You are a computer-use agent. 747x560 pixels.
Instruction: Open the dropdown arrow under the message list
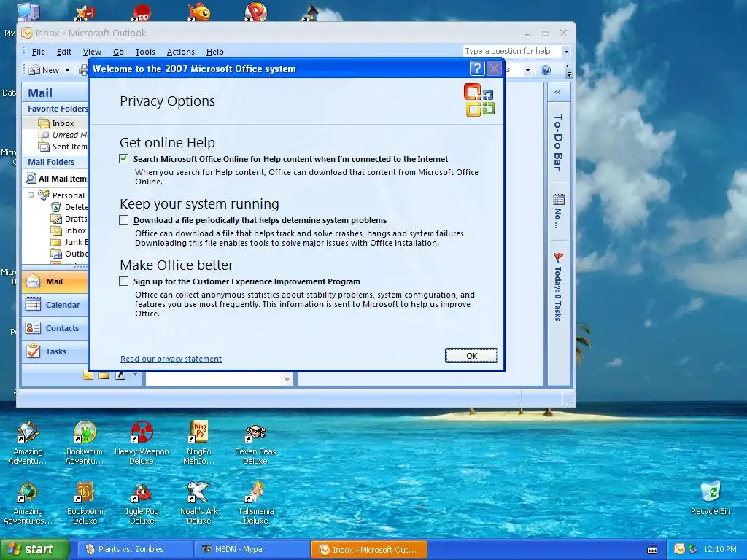[x=287, y=379]
